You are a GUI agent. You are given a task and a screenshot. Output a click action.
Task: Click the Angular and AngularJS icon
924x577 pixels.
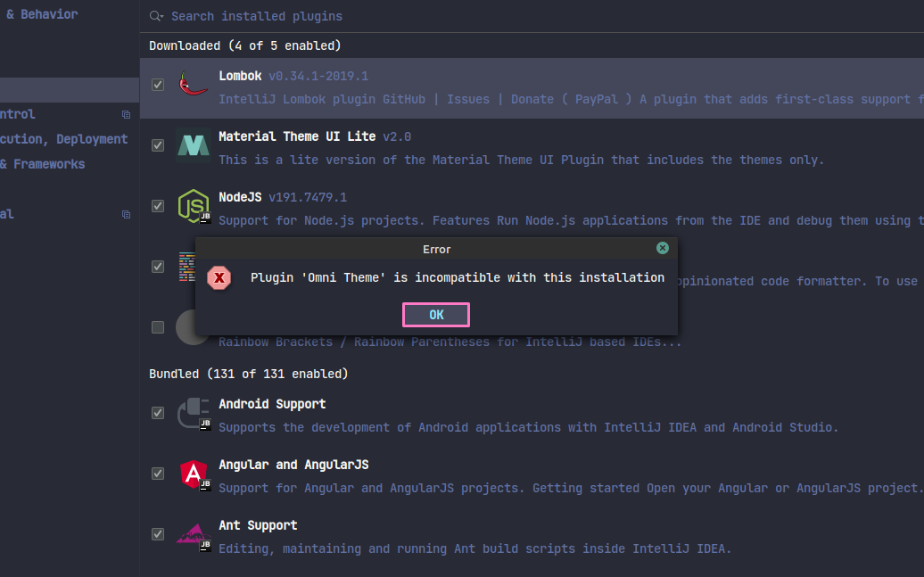click(194, 474)
